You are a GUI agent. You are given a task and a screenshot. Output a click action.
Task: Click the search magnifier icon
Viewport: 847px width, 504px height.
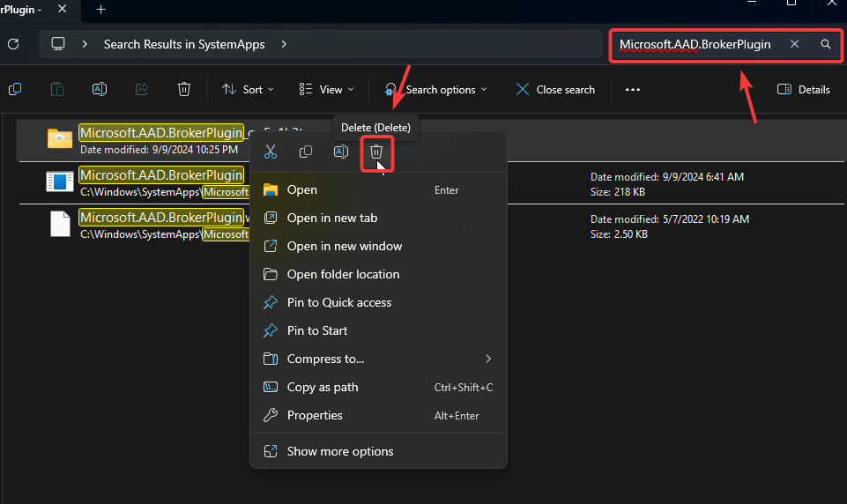pyautogui.click(x=825, y=44)
